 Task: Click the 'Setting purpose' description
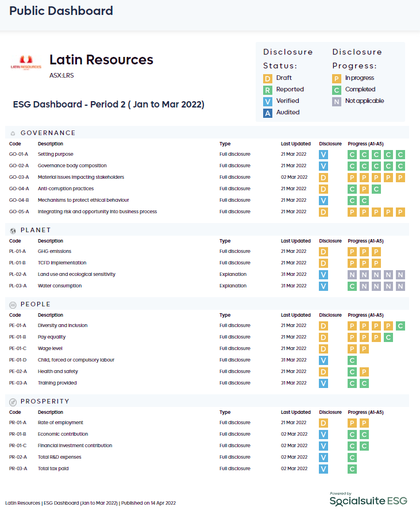pos(55,154)
